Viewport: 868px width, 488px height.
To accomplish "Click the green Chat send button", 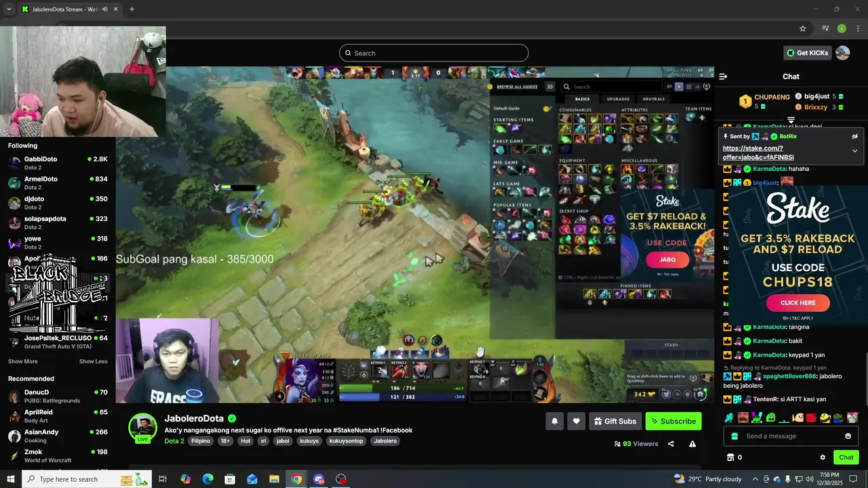I will (846, 457).
